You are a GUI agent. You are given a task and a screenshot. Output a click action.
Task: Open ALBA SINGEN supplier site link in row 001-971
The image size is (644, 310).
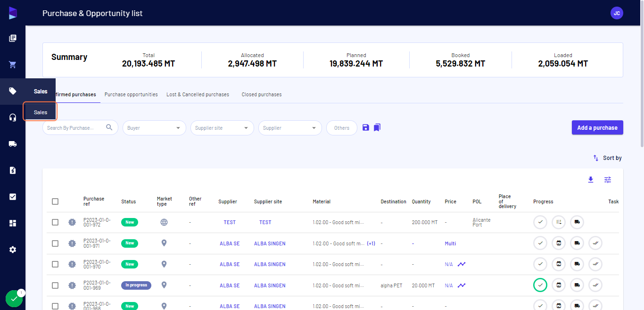pos(270,243)
